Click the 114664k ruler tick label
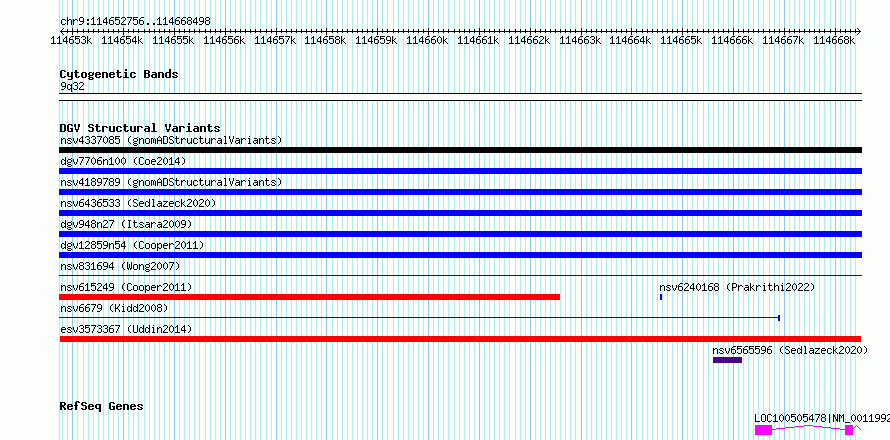 pyautogui.click(x=630, y=40)
